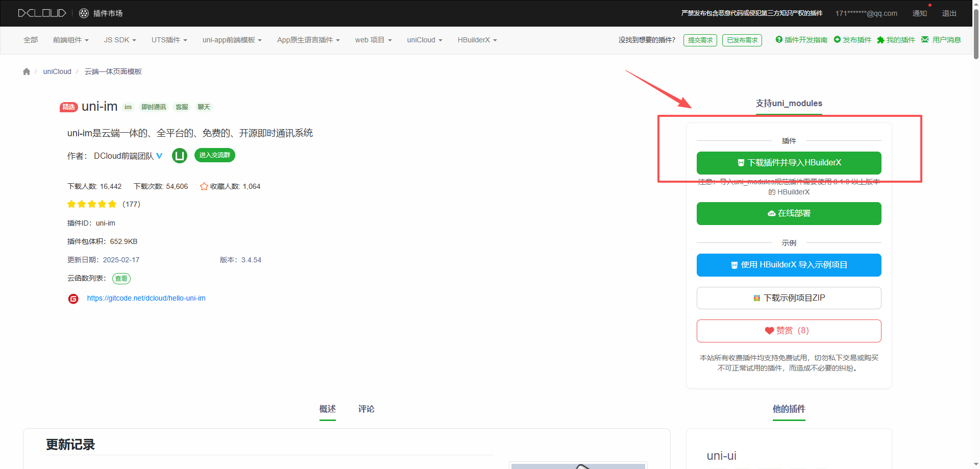Expand the JS SDK dropdown menu
980x469 pixels.
[120, 40]
